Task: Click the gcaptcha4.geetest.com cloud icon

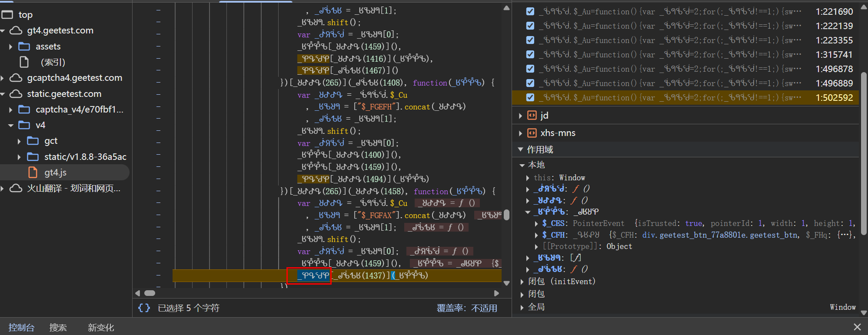Action: (x=16, y=78)
